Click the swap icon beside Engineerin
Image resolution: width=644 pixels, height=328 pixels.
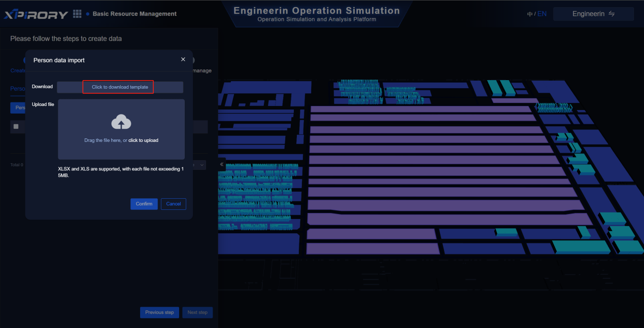[612, 14]
